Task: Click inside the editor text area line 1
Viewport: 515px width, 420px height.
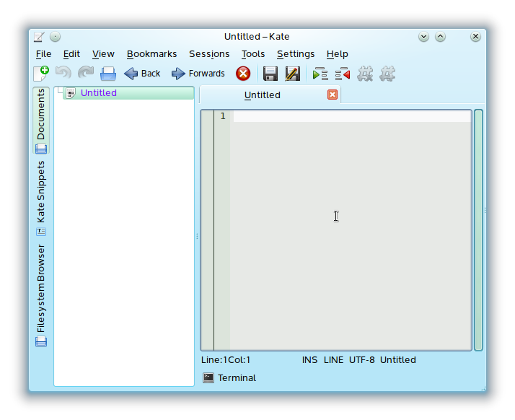Action: [x=352, y=116]
